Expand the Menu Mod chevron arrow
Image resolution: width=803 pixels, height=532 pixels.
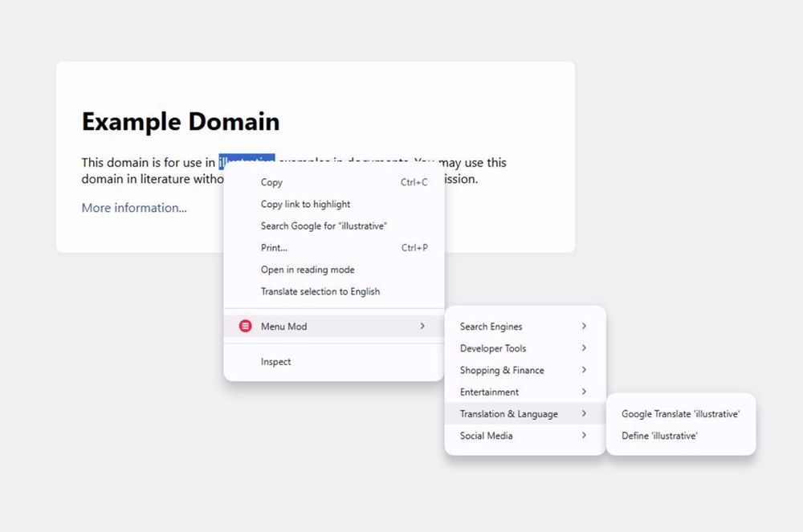click(x=422, y=326)
